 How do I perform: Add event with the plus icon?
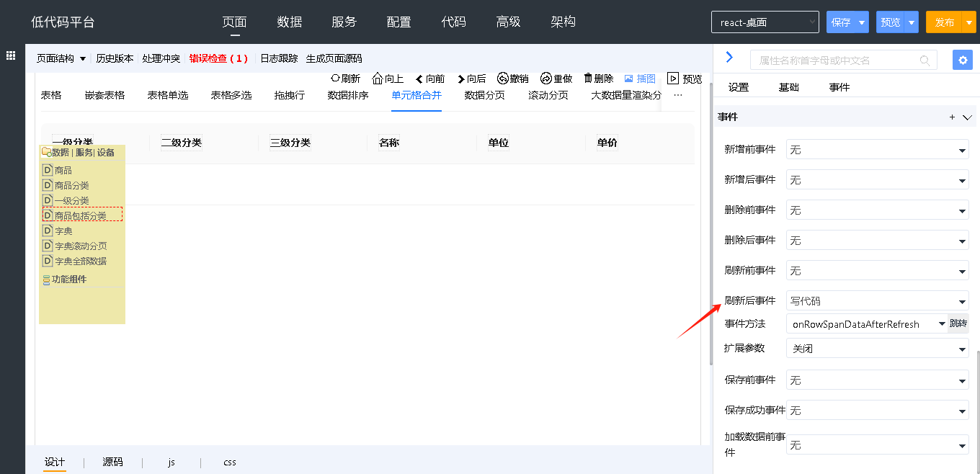[x=952, y=117]
